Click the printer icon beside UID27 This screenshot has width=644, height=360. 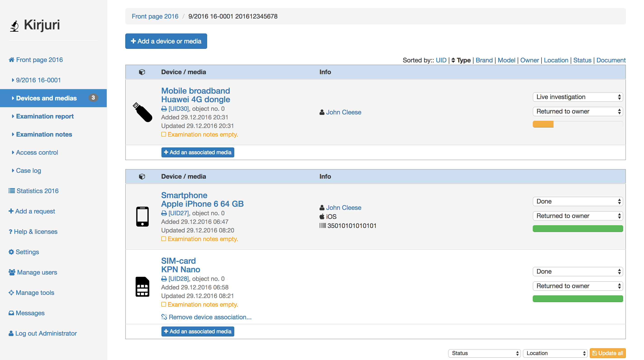pyautogui.click(x=164, y=213)
